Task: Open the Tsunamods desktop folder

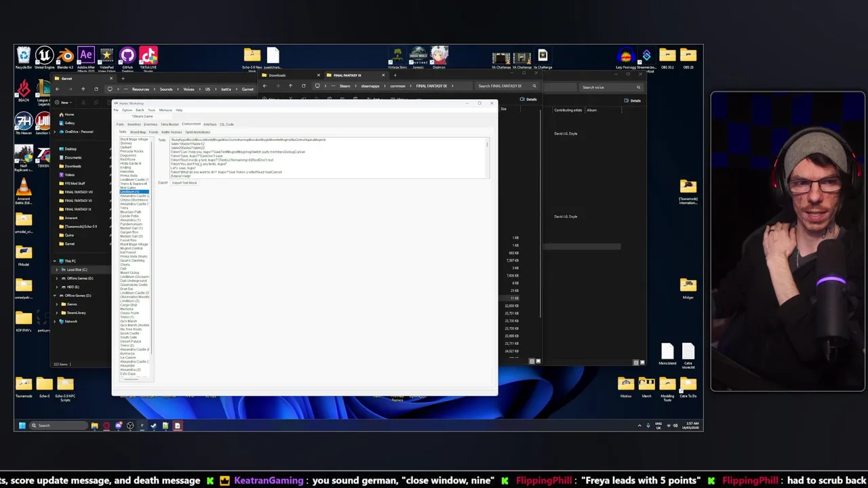Action: tap(24, 388)
